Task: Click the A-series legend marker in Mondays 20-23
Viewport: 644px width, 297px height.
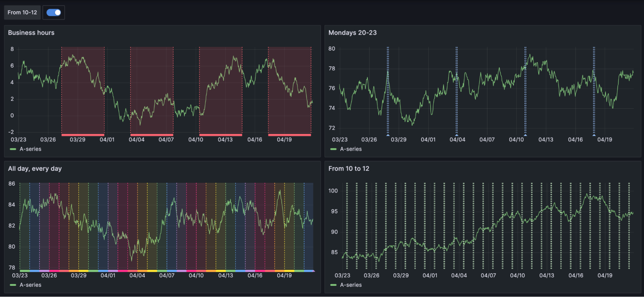Action: click(333, 149)
